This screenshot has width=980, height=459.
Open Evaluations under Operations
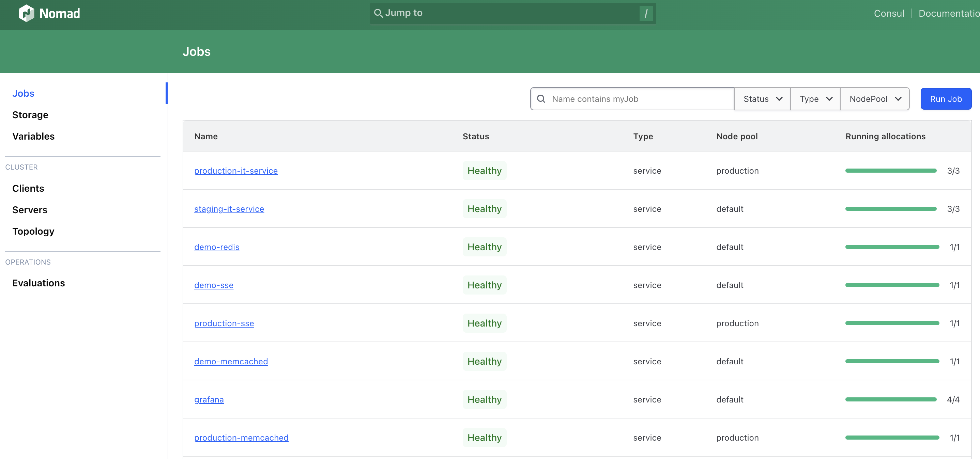(x=39, y=283)
